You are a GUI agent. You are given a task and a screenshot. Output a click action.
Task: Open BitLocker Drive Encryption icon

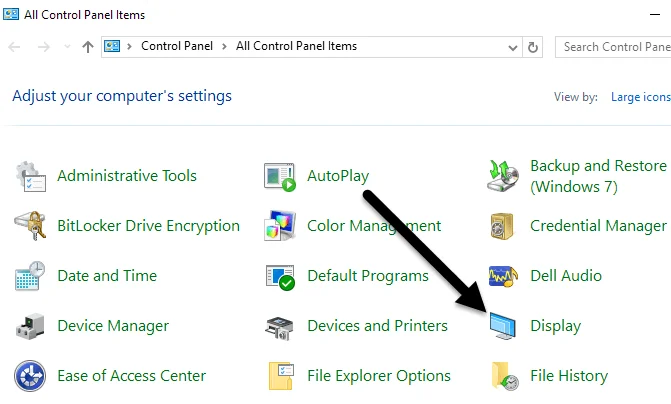point(31,226)
